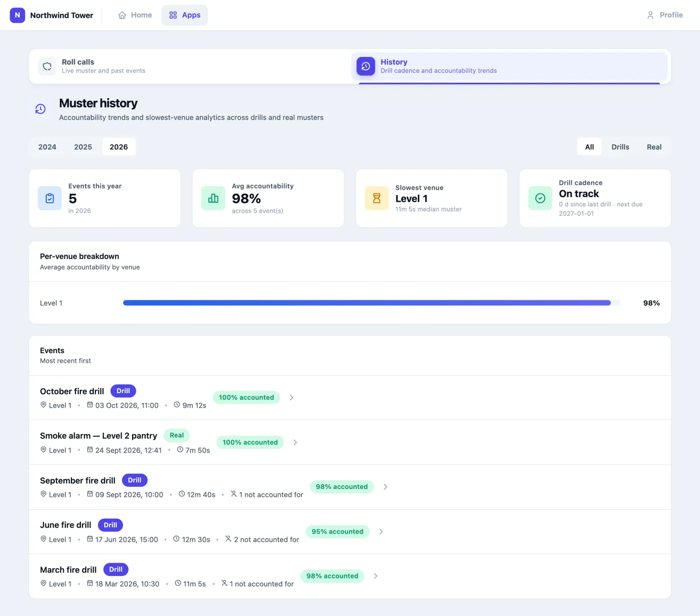Viewport: 700px width, 616px height.
Task: Open the March fire drill event
Action: [350, 576]
